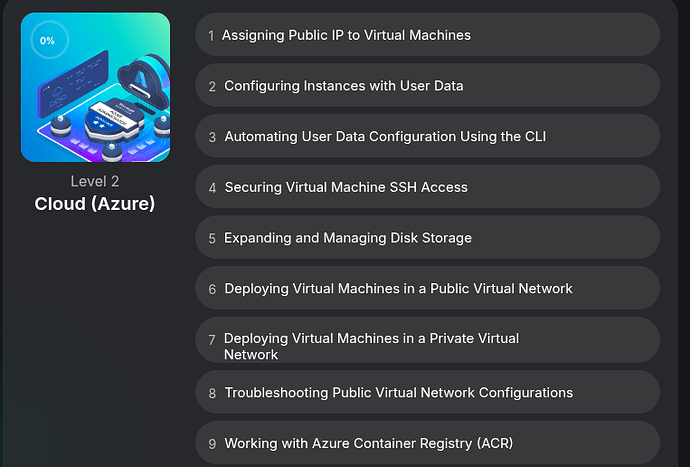690x467 pixels.
Task: Click the number 1 lesson marker
Action: click(x=211, y=35)
